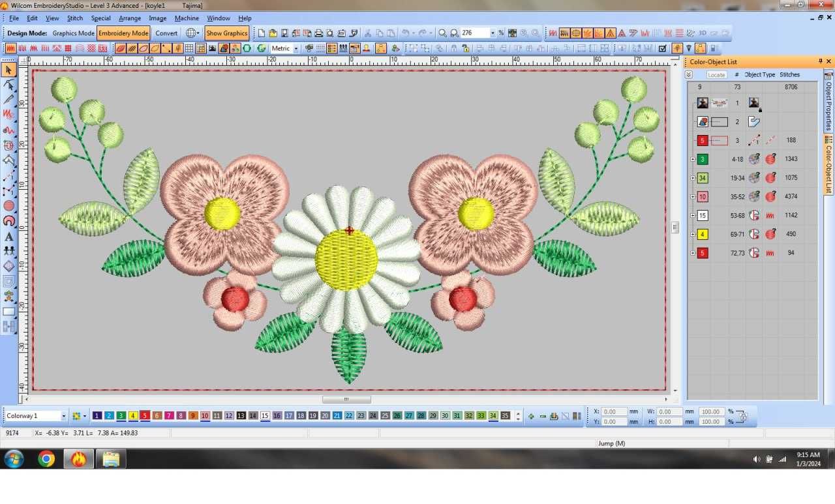Click the Print icon
Image resolution: width=835 pixels, height=504 pixels.
pyautogui.click(x=318, y=33)
